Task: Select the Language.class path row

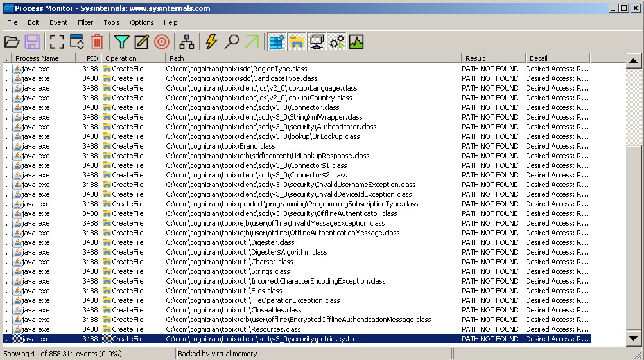Action: coord(296,88)
